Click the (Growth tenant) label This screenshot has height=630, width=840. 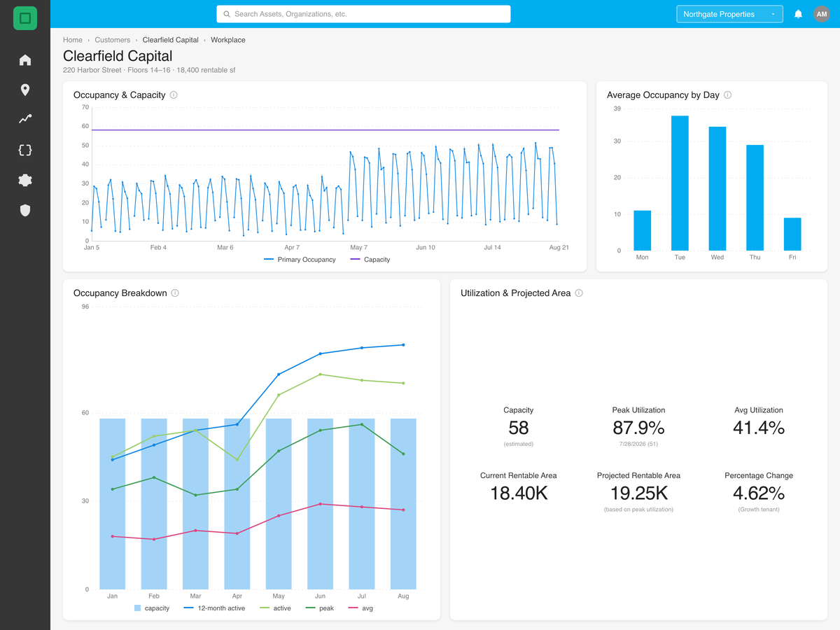[759, 510]
